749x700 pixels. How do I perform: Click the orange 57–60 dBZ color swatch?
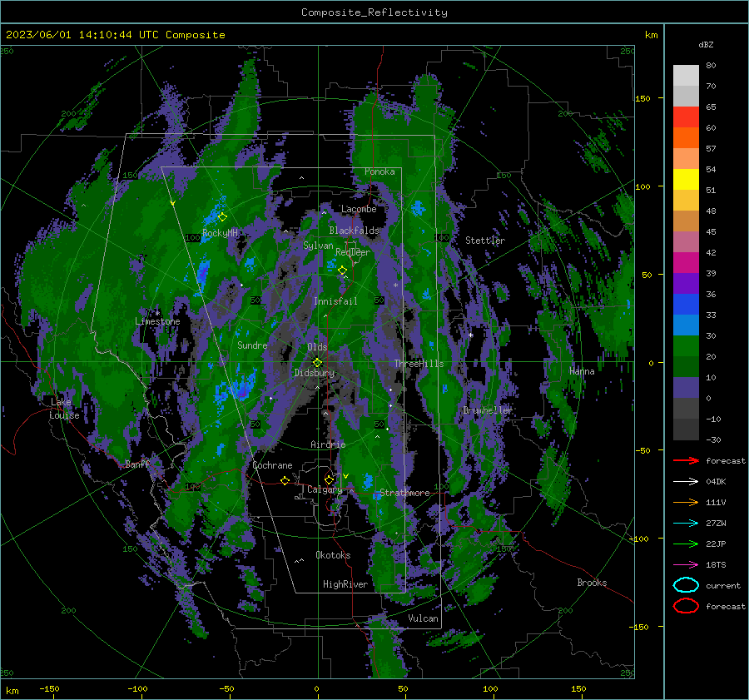[x=686, y=137]
